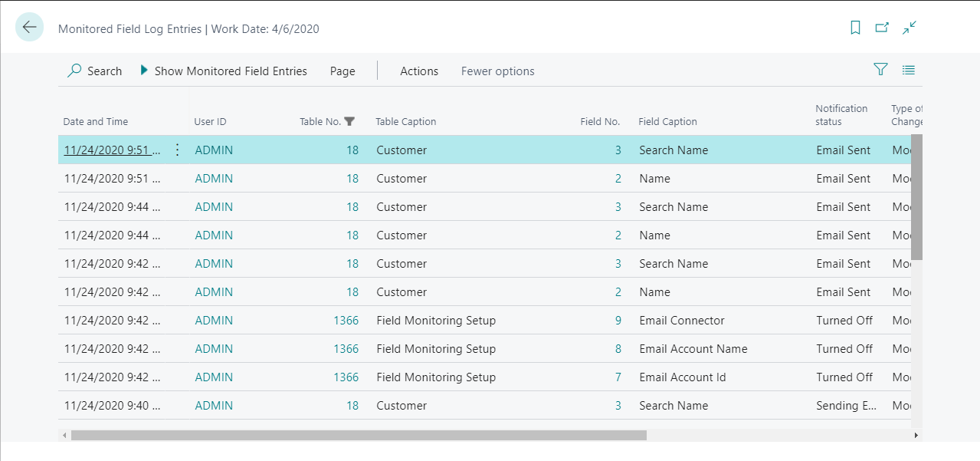Run Show Monitored Field Entries
Image resolution: width=980 pixels, height=461 pixels.
click(x=224, y=71)
